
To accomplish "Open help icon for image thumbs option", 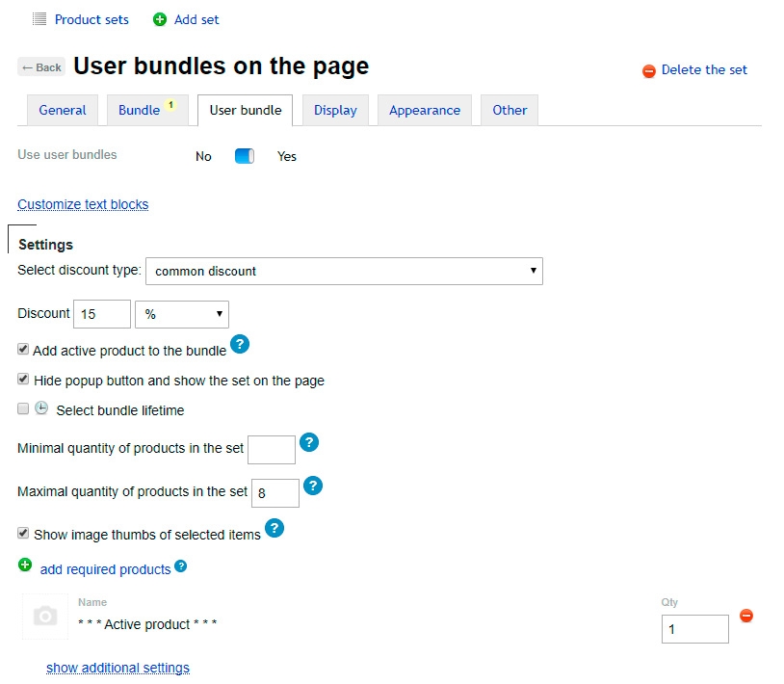I will [274, 528].
